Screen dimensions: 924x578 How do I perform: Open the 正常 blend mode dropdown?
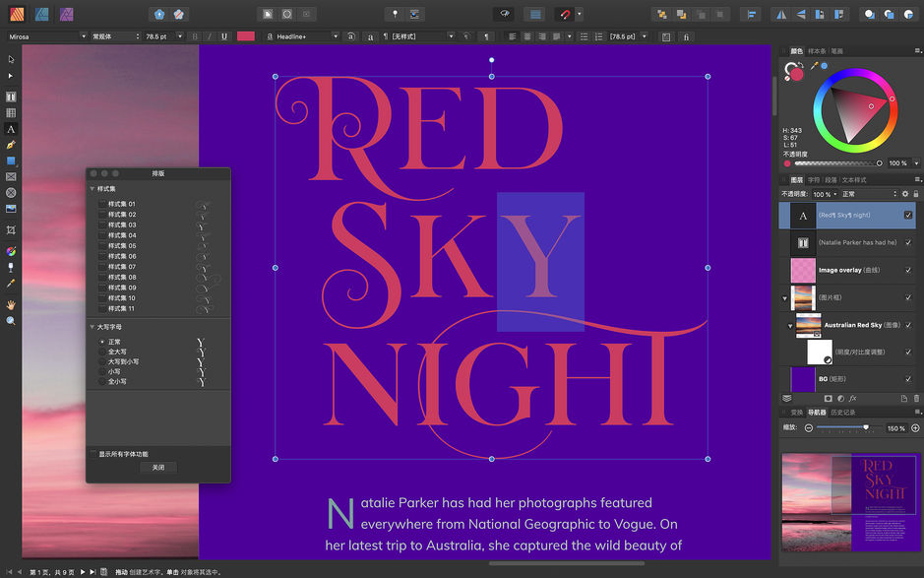tap(861, 194)
